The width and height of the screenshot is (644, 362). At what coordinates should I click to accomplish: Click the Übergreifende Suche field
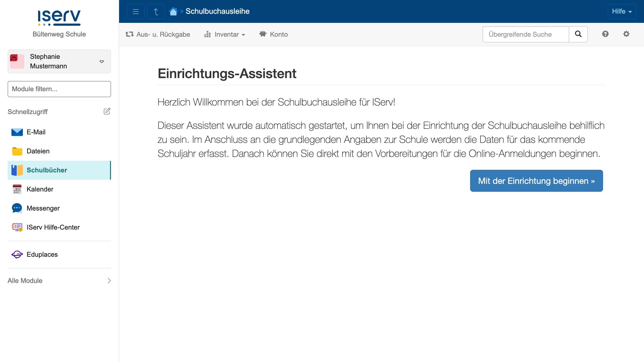tap(525, 34)
